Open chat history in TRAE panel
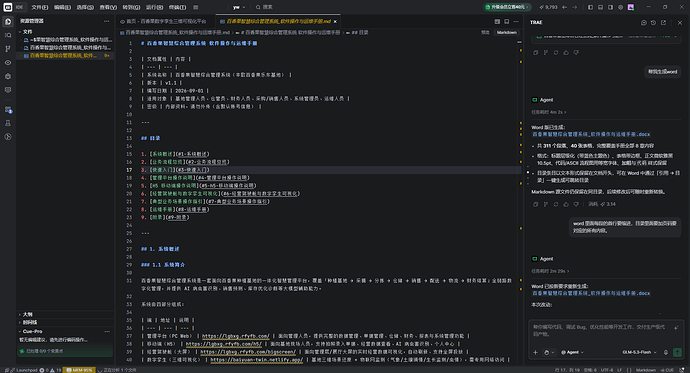 pos(653,22)
